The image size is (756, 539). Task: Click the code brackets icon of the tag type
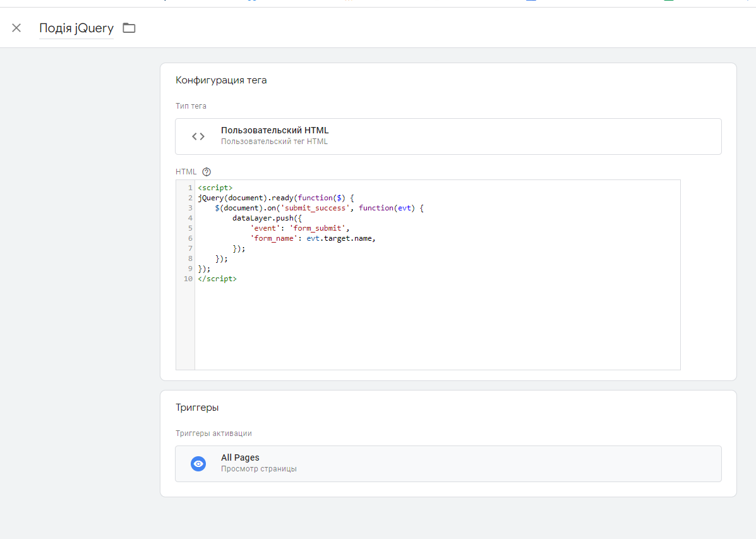(198, 136)
